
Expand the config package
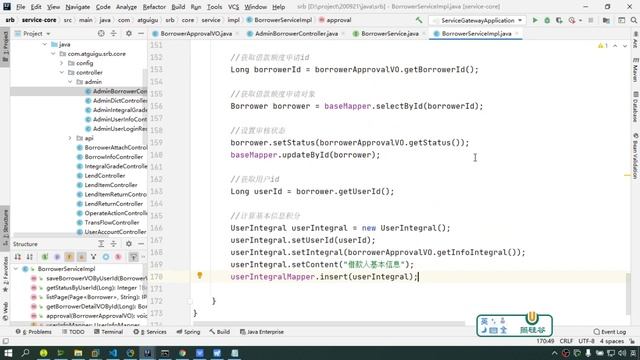(x=62, y=63)
